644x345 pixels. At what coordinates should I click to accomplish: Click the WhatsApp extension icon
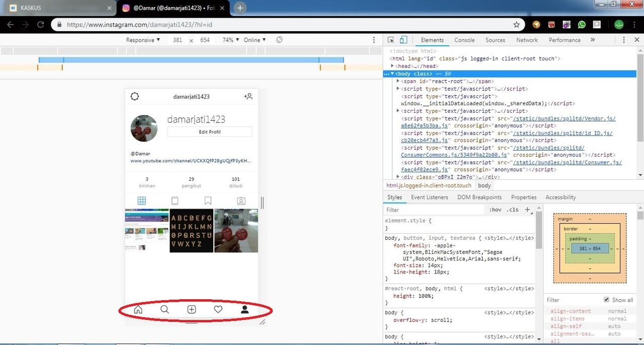pos(582,24)
